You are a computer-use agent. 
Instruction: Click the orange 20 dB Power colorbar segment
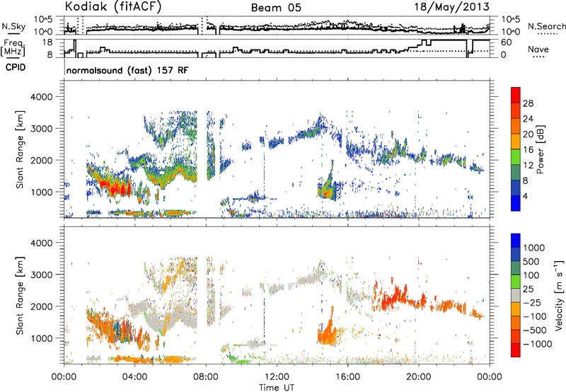[516, 126]
